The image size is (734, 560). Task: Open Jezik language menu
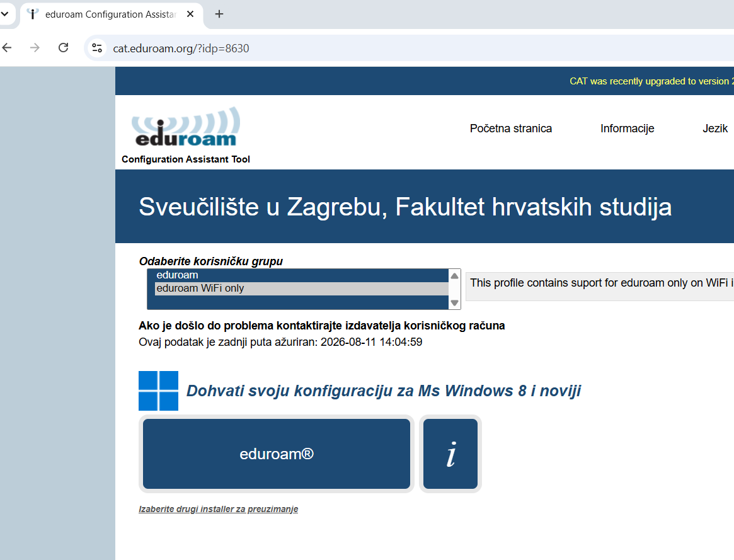715,129
